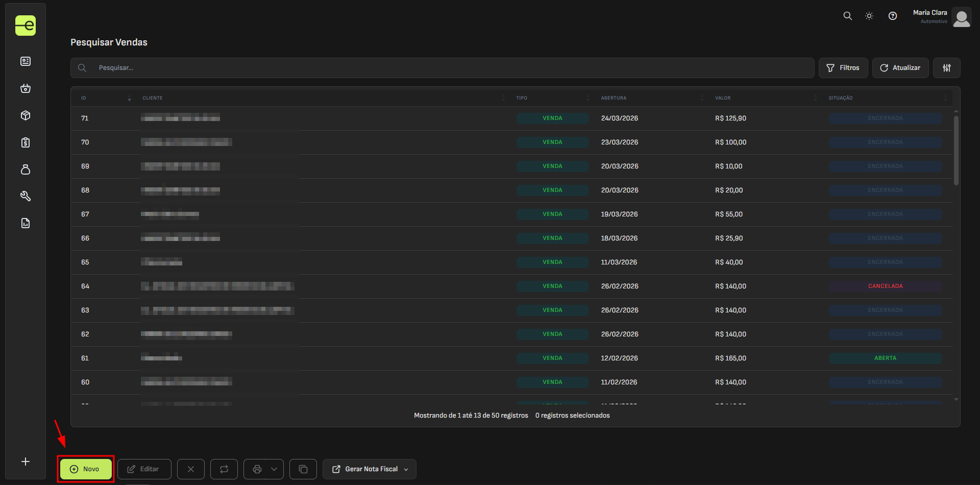Toggle light/dark theme sun icon

click(869, 16)
